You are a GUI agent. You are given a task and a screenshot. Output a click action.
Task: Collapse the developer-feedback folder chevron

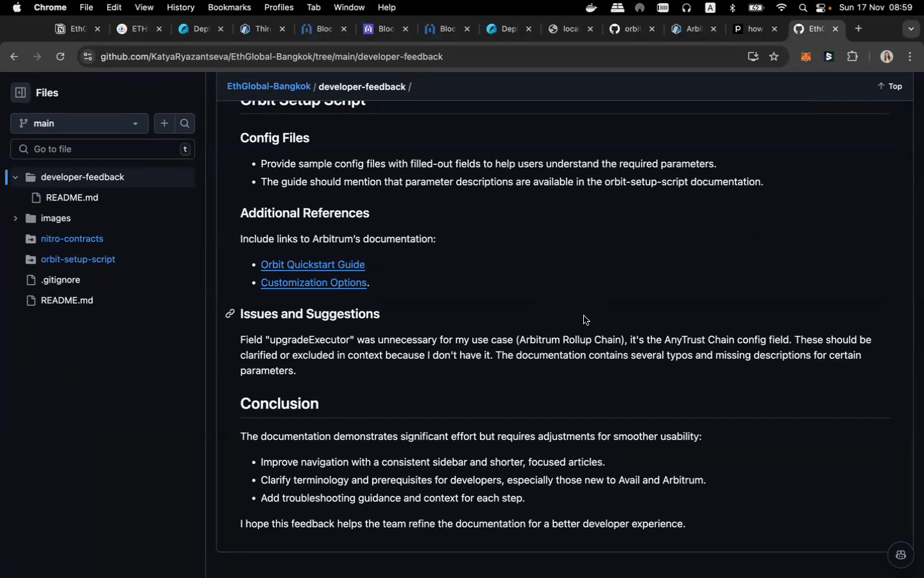(x=15, y=177)
